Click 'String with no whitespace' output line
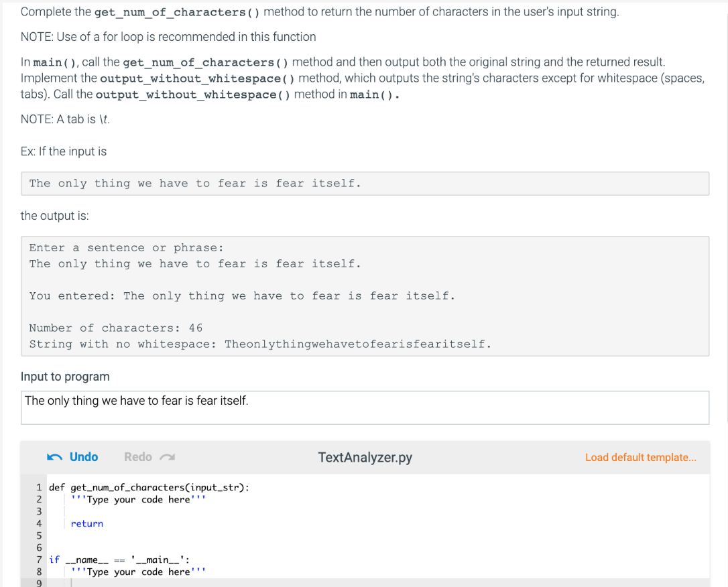Screen dimensions: 728x587 (260, 344)
